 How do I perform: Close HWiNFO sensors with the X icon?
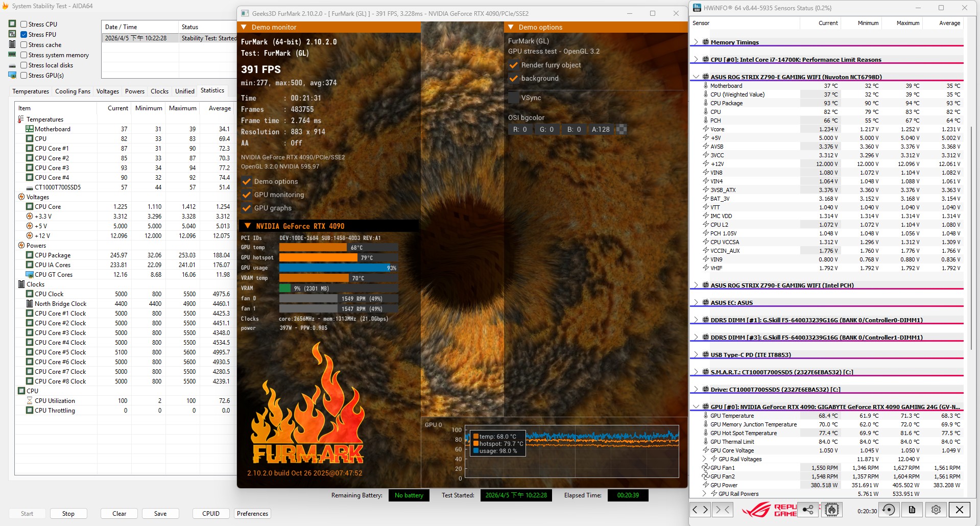[959, 509]
